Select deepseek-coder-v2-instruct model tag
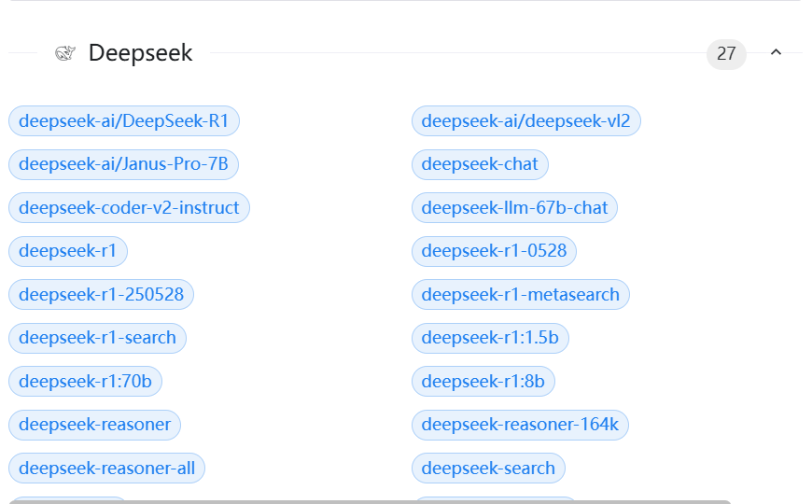The image size is (812, 504). (x=129, y=208)
